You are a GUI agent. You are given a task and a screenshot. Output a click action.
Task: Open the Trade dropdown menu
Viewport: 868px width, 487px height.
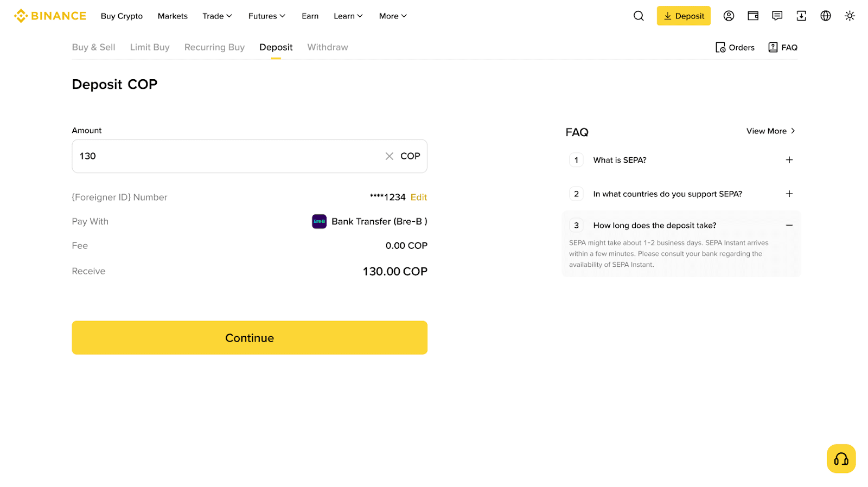click(217, 16)
